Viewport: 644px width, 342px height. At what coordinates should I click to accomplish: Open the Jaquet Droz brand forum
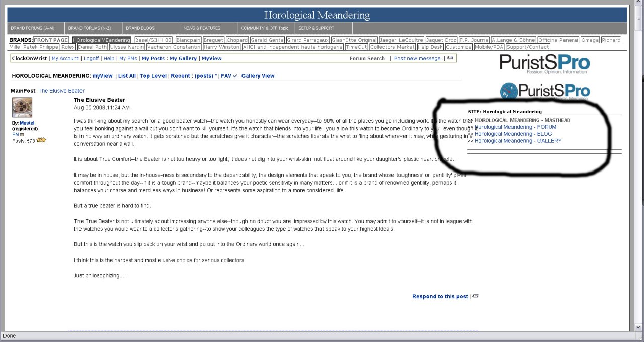441,40
